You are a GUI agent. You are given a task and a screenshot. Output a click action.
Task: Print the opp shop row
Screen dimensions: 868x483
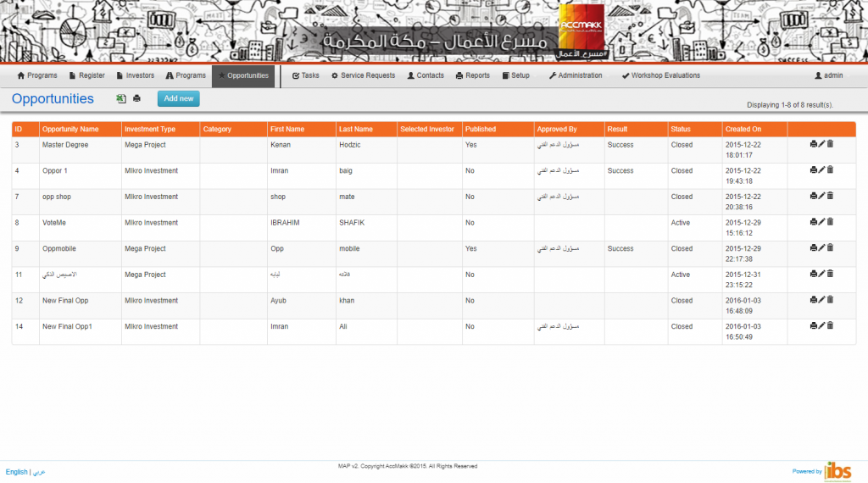[814, 196]
